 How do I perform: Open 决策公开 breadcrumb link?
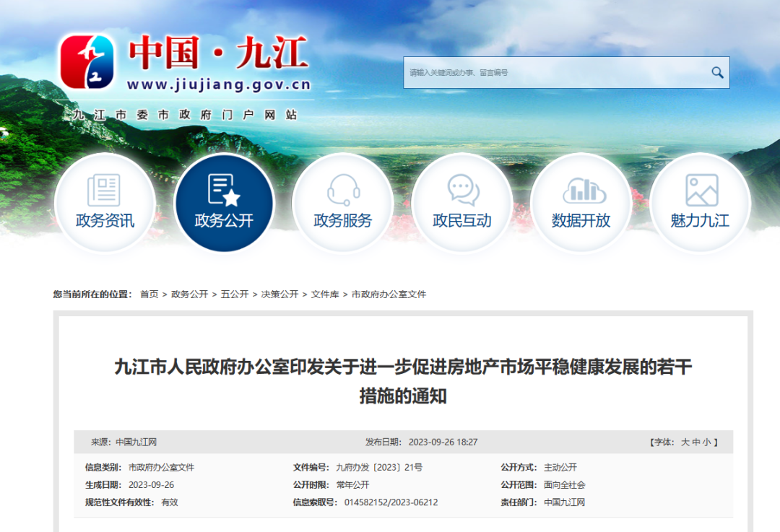point(279,295)
